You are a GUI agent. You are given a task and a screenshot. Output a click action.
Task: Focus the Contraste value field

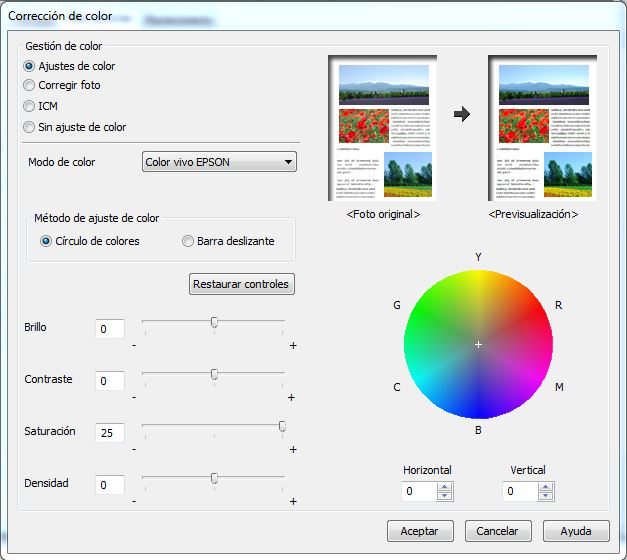pyautogui.click(x=110, y=381)
